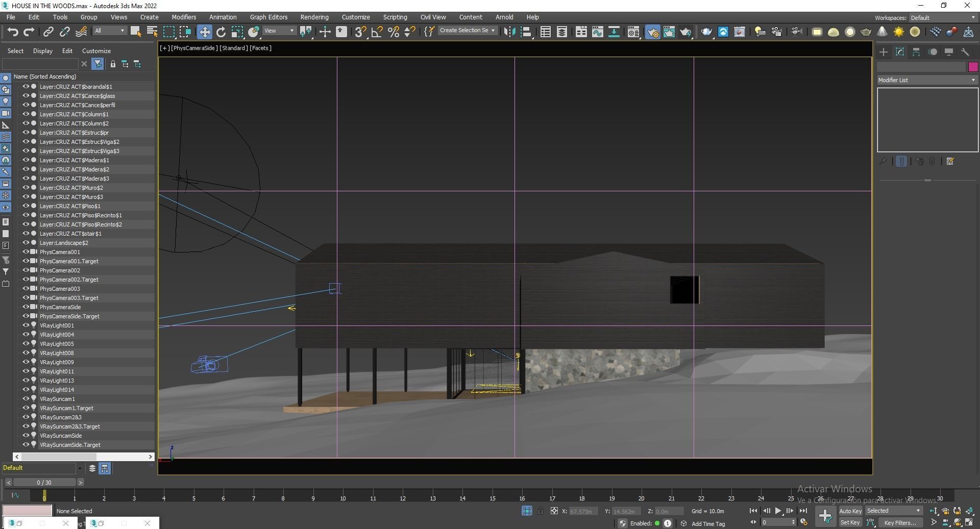Click the scene explorer search field

coord(40,64)
